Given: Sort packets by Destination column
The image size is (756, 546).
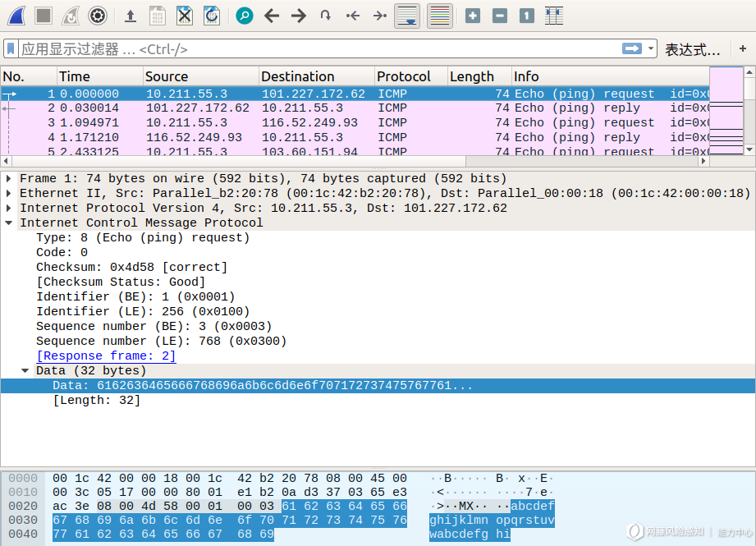Looking at the screenshot, I should tap(317, 76).
